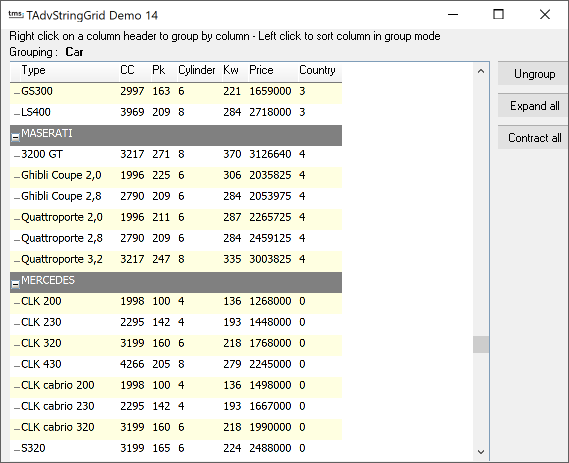Collapse the MASERATI group node
Screen dimensions: 569x463
16,138
